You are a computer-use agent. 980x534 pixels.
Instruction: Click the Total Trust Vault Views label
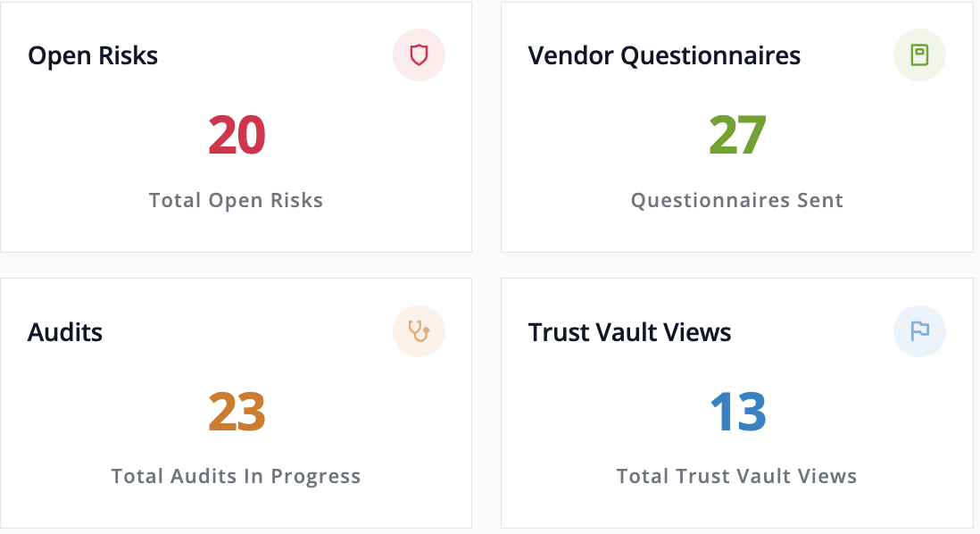[x=736, y=477]
